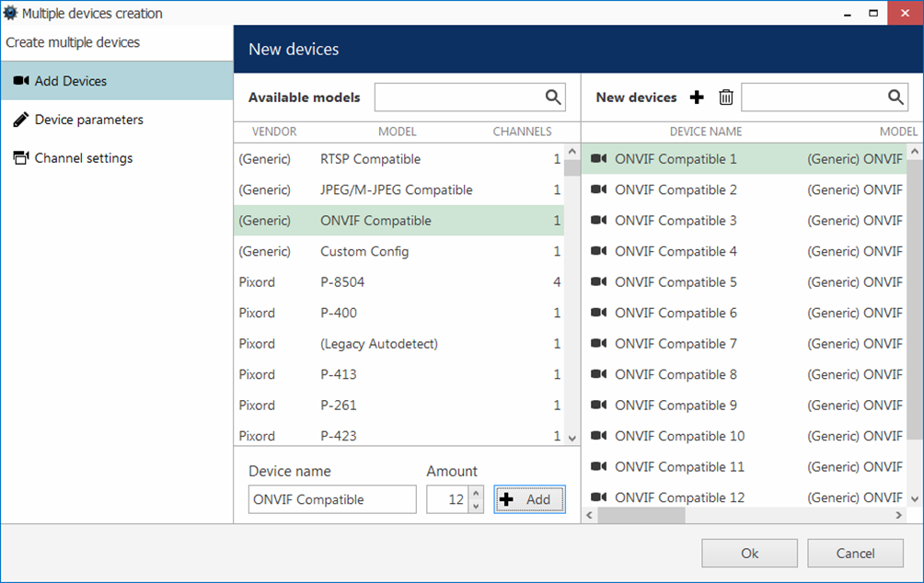
Task: Decrease Amount with the down arrow
Action: point(476,506)
